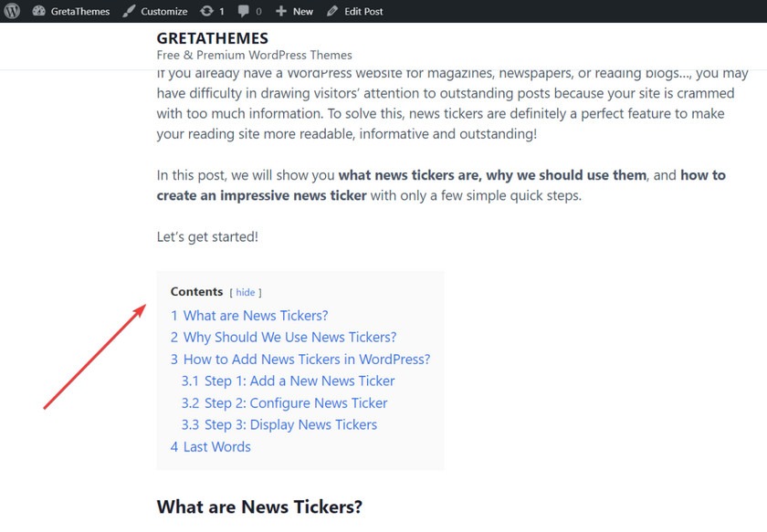Go to 'Why Should We Use News Tickers?'

tap(283, 338)
